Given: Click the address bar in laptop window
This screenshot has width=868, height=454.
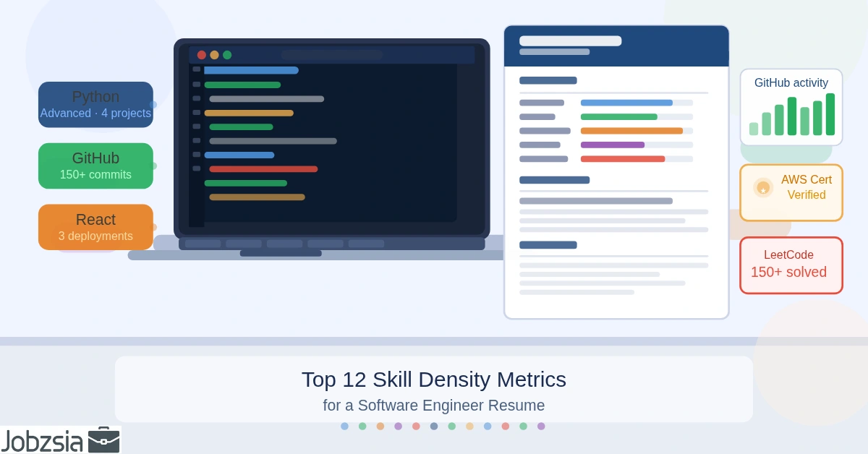Looking at the screenshot, I should click(332, 55).
